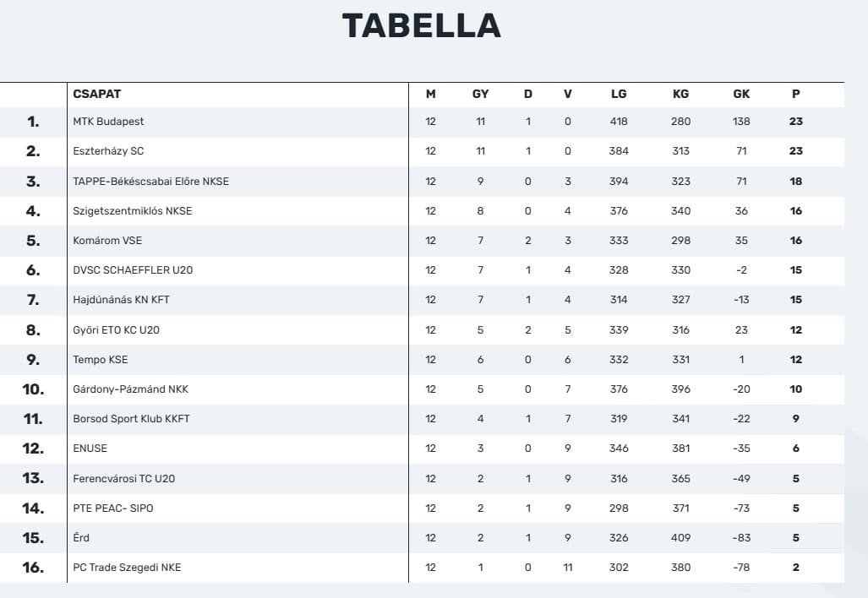The height and width of the screenshot is (598, 868).
Task: Click PC Trade Szegedi NKE
Action: click(127, 568)
